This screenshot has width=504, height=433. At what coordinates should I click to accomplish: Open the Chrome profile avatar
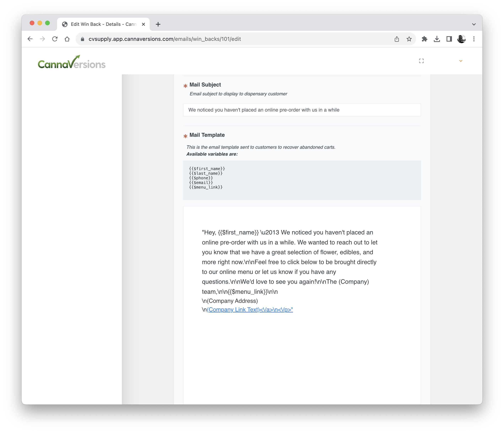pyautogui.click(x=461, y=39)
